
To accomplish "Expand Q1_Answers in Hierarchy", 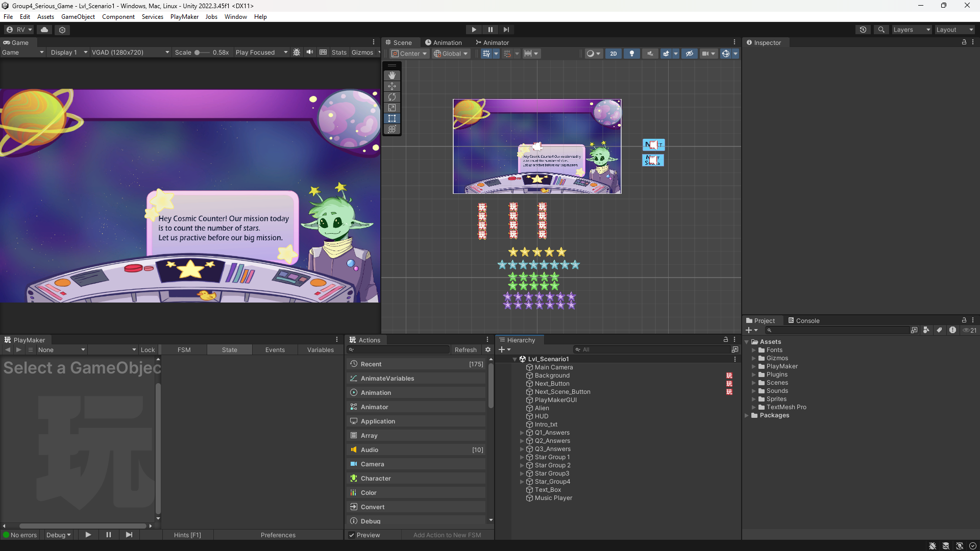I will (522, 433).
